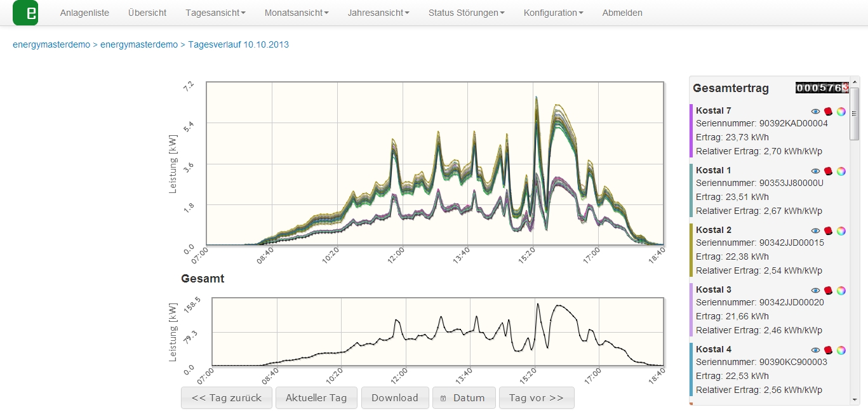Toggle visibility eye for Kostal 7
Image resolution: width=868 pixels, height=419 pixels.
coord(816,112)
